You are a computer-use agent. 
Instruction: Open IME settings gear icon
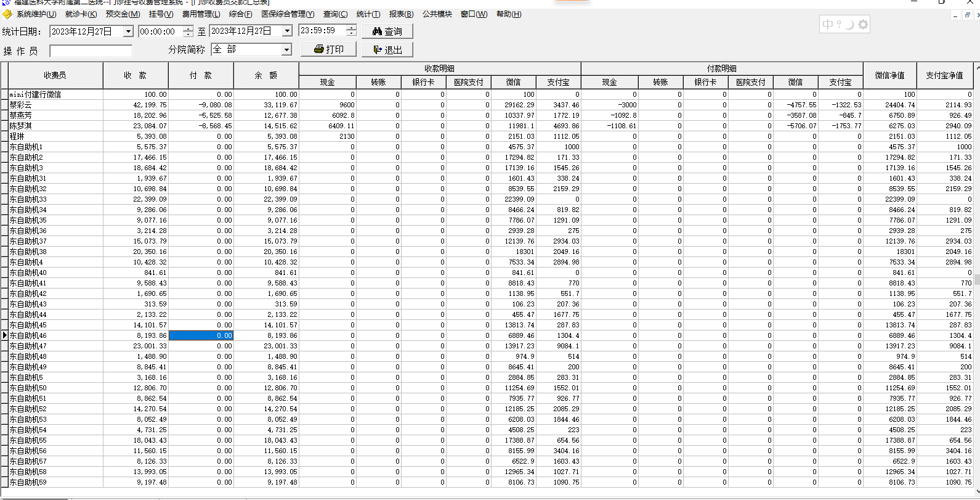[863, 25]
